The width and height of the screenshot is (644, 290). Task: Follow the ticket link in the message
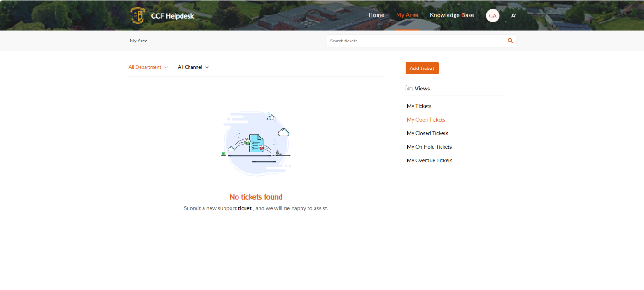pos(245,208)
